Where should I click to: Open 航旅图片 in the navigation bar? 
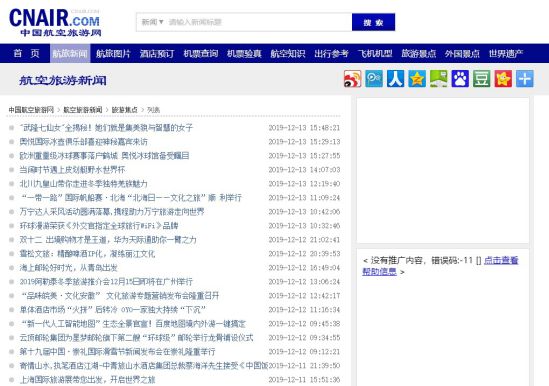(113, 54)
